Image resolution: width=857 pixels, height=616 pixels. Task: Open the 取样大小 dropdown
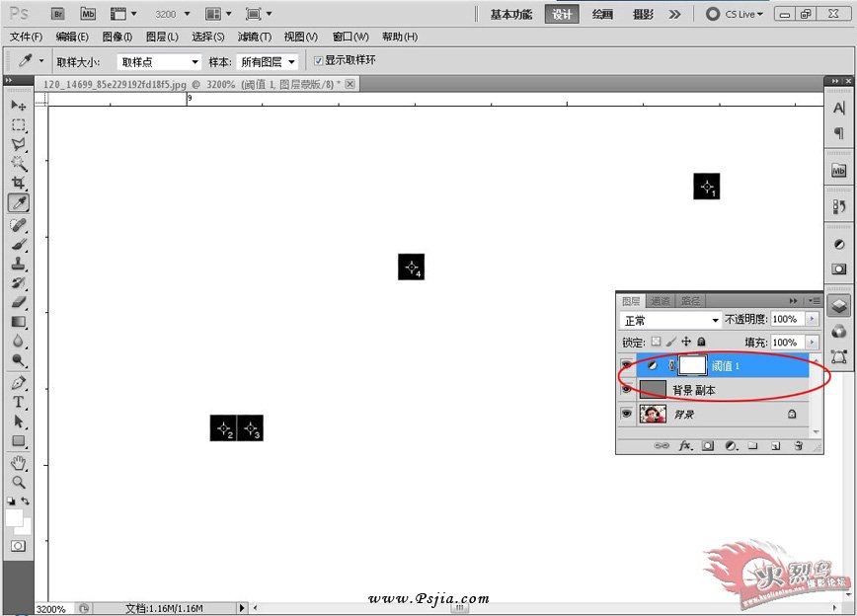tap(159, 62)
